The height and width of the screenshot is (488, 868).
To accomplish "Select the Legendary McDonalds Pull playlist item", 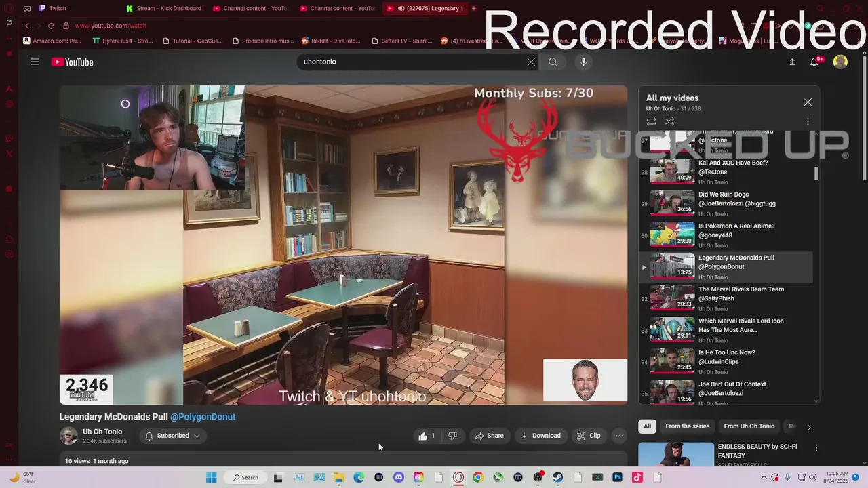I will 726,267.
